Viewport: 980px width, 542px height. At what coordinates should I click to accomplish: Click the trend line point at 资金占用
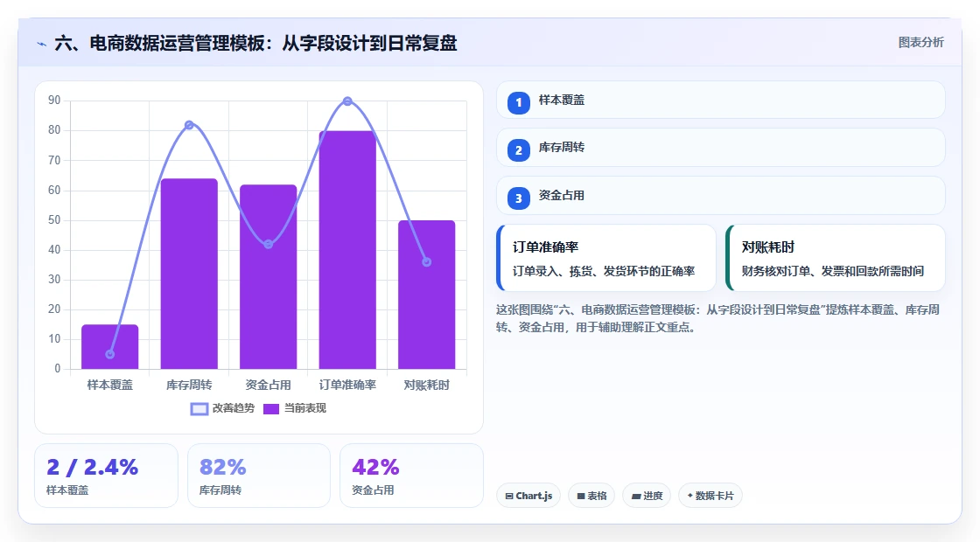click(268, 244)
